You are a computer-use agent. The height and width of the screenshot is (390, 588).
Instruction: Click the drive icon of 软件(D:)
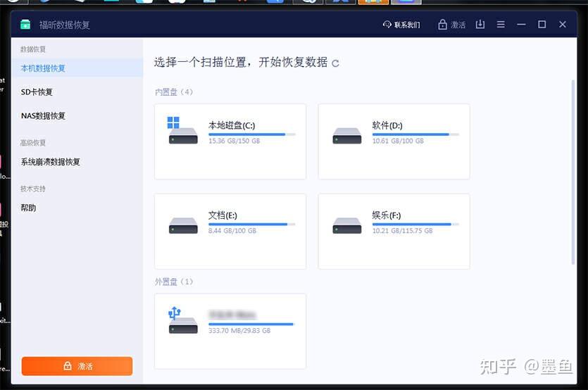347,136
